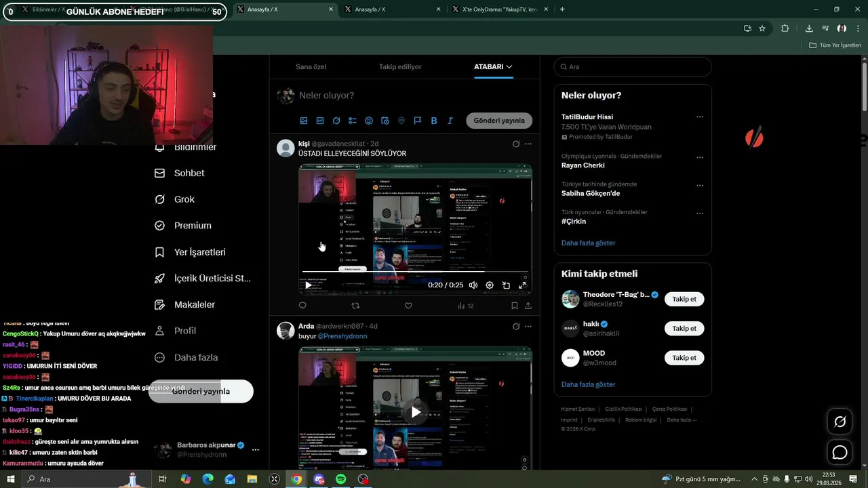Open File Explorer from the taskbar

252,479
